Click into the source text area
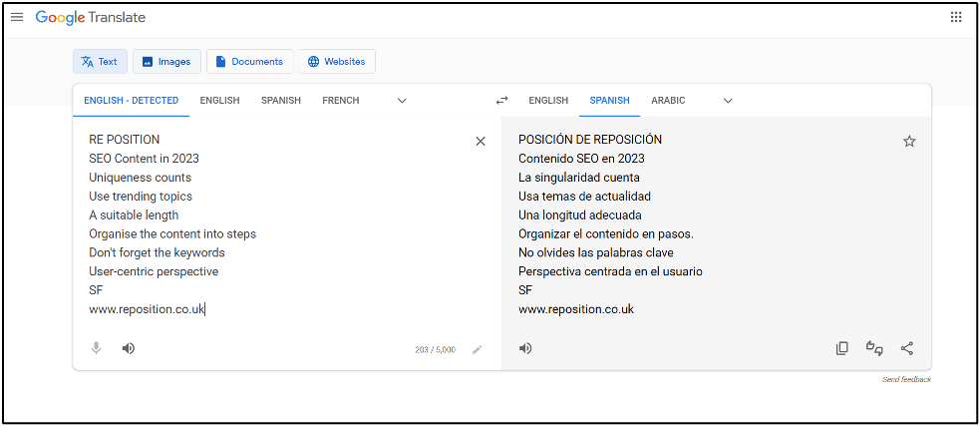 tap(287, 225)
